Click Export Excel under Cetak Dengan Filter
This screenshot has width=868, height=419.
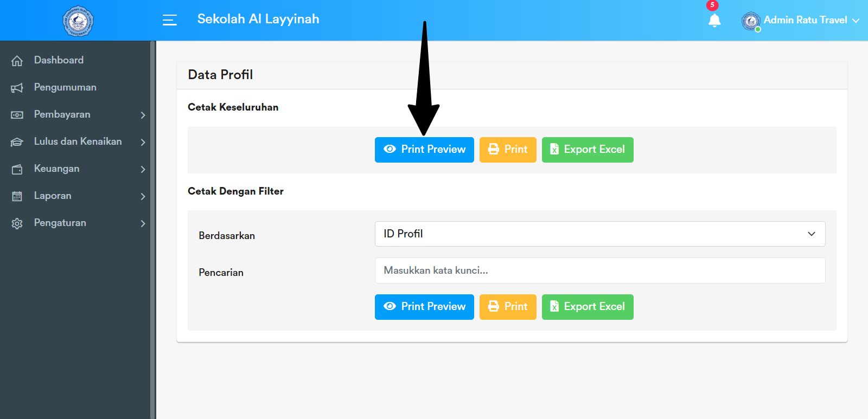(588, 307)
